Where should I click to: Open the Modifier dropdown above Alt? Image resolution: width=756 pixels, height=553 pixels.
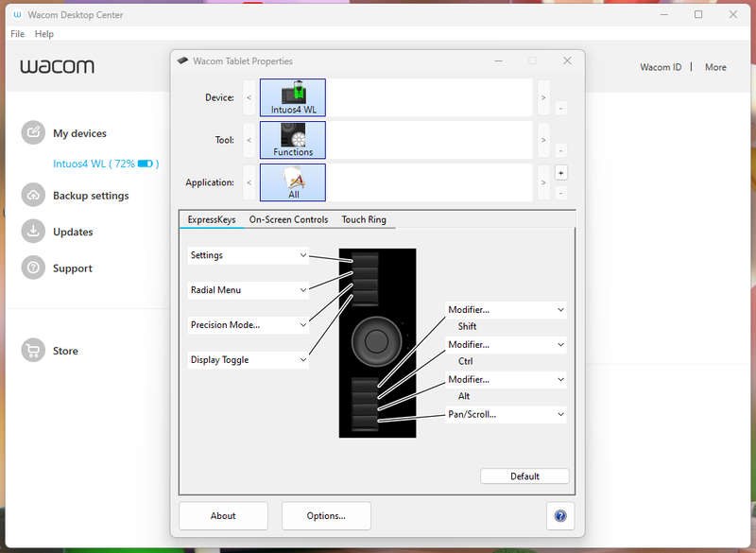[506, 380]
